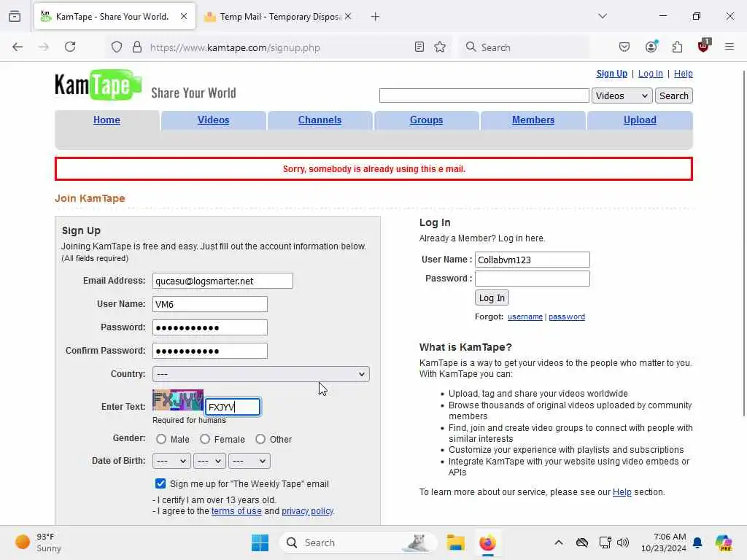
Task: Open a new tab with the plus icon
Action: pyautogui.click(x=376, y=17)
